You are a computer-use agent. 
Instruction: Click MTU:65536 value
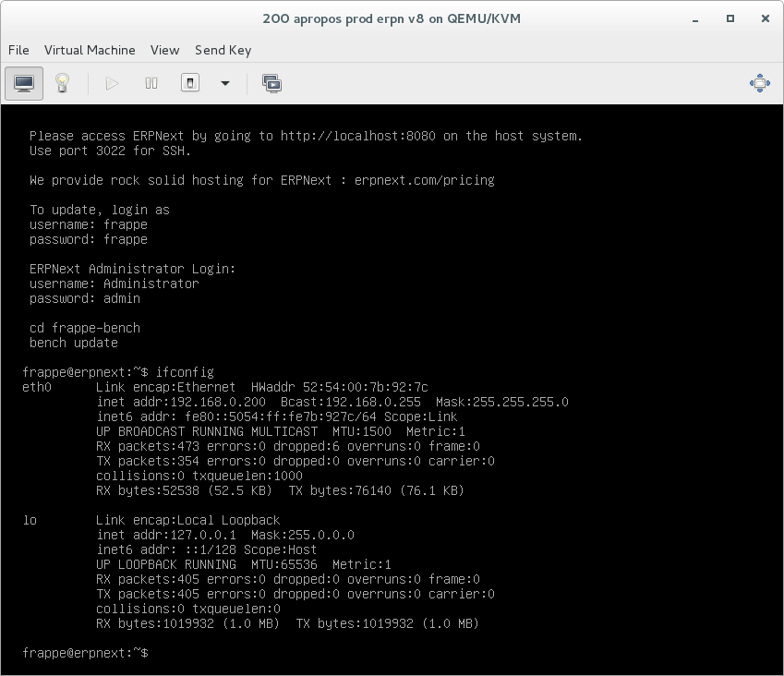click(284, 565)
